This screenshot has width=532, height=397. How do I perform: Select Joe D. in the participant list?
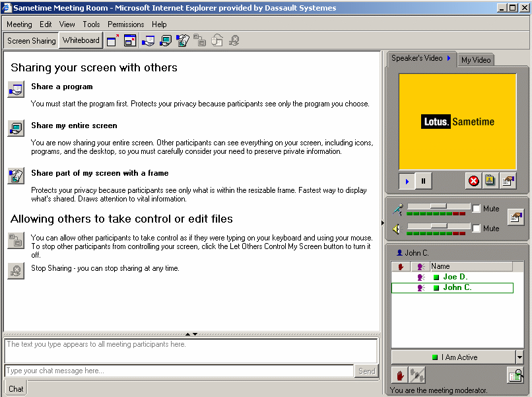452,277
